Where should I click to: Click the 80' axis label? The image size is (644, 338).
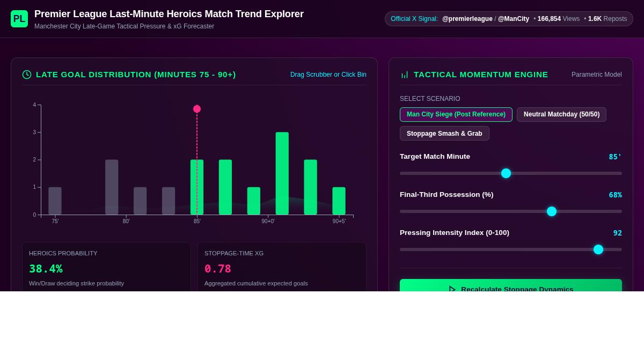pos(126,221)
